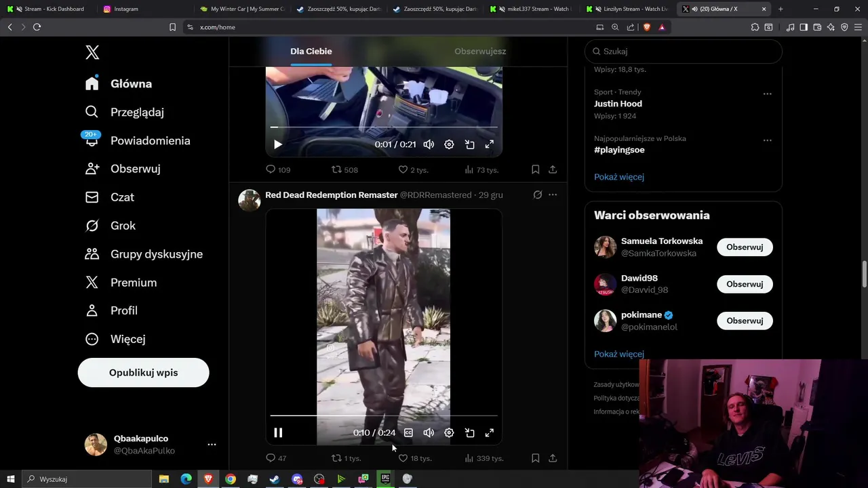Like the post with 18 tys. likes
The image size is (868, 488).
(x=414, y=458)
